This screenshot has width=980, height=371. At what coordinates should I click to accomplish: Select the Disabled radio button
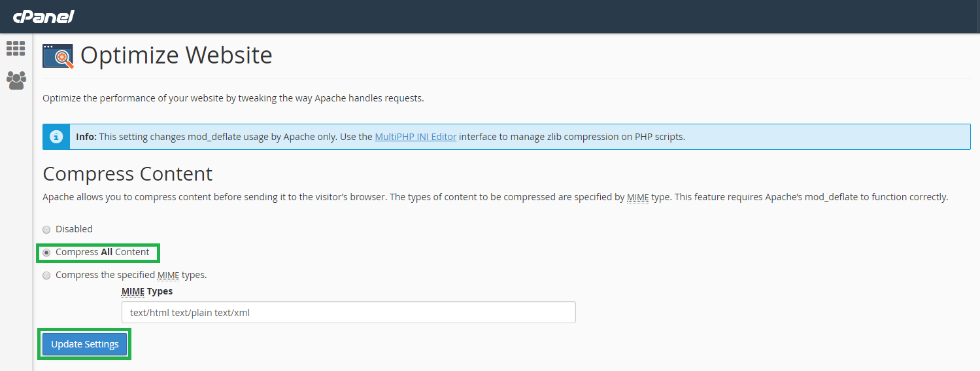[x=46, y=230]
